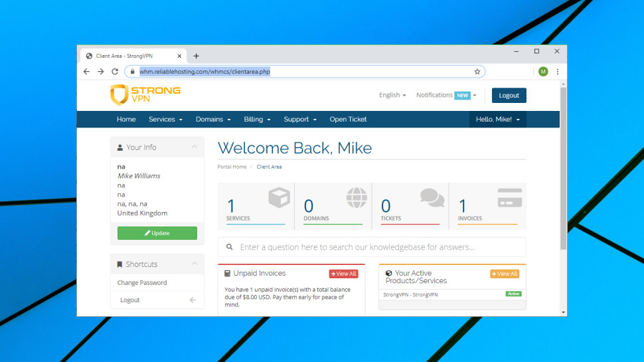This screenshot has width=644, height=362.
Task: Open the Hello, Mike! account dropdown
Action: [x=498, y=119]
